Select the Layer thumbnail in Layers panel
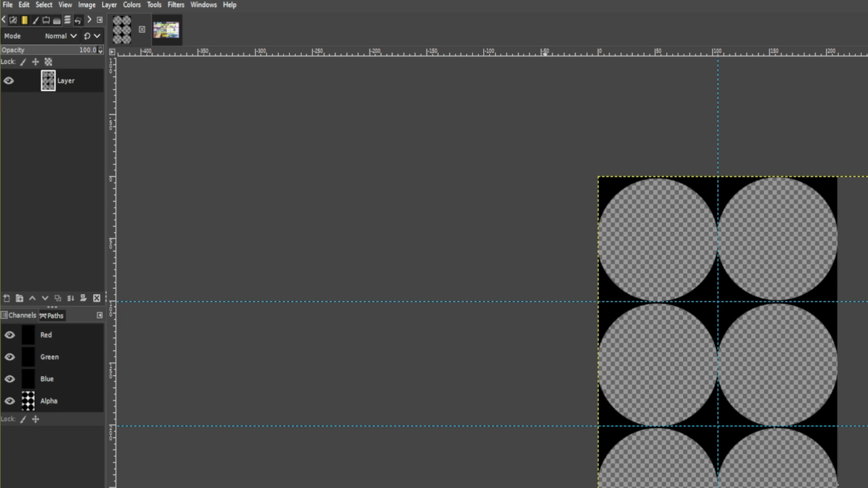 (x=48, y=80)
